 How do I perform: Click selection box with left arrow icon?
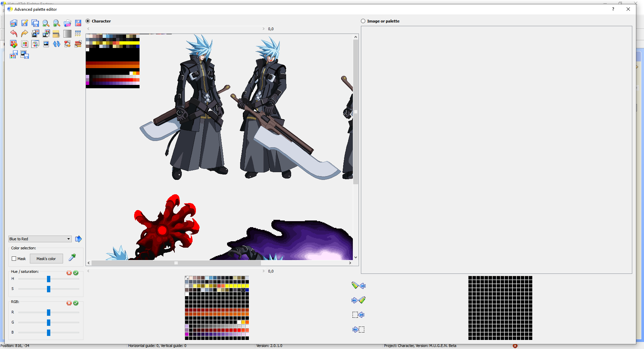[x=359, y=315]
